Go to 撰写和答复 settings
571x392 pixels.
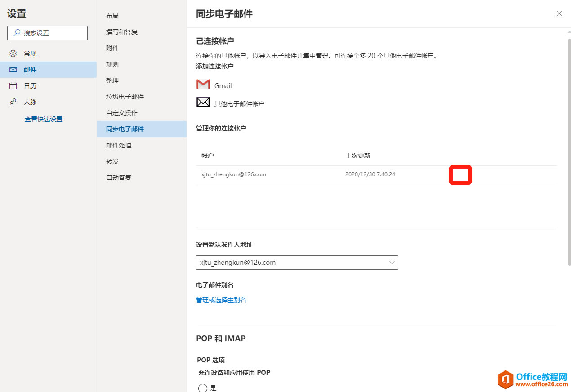tap(142, 32)
